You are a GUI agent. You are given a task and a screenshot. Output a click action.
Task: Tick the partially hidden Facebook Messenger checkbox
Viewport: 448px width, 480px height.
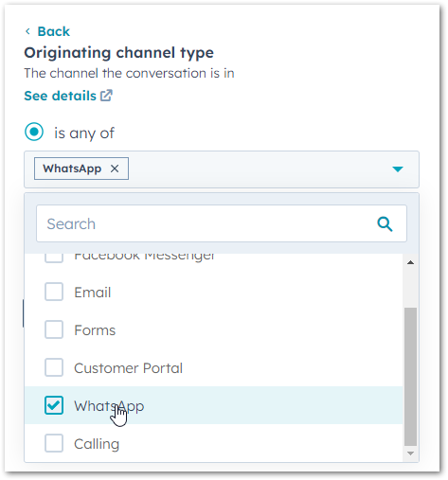pos(54,258)
